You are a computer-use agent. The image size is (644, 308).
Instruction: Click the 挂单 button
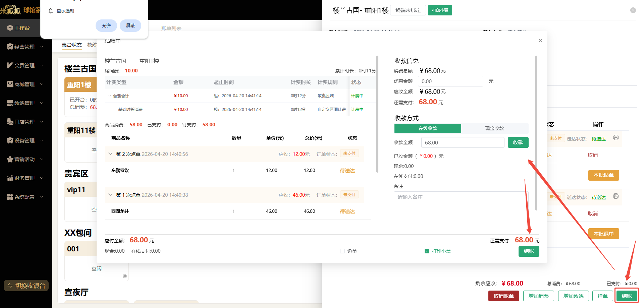[x=603, y=296]
